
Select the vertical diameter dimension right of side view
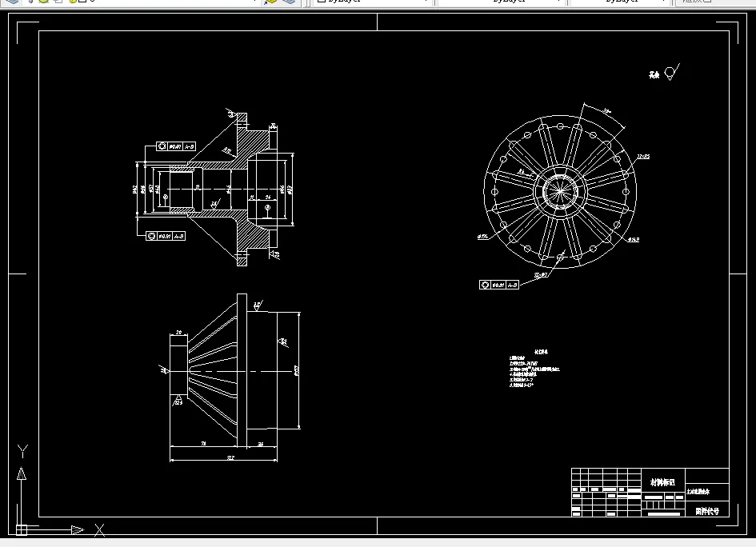298,370
